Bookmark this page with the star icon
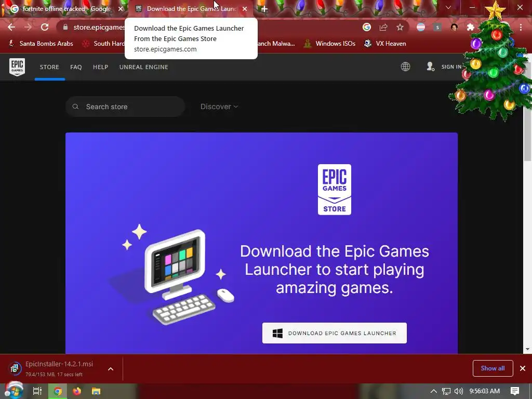 point(400,27)
